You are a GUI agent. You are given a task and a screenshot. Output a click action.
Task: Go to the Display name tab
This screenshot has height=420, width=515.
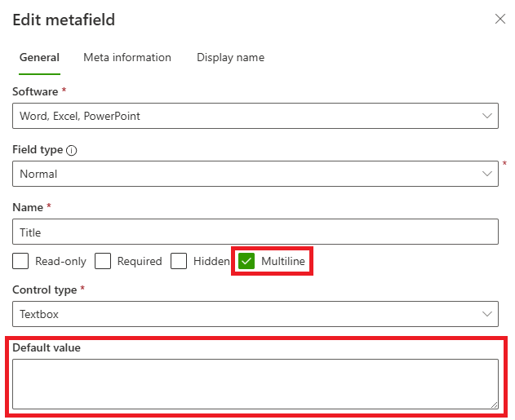[x=230, y=58]
